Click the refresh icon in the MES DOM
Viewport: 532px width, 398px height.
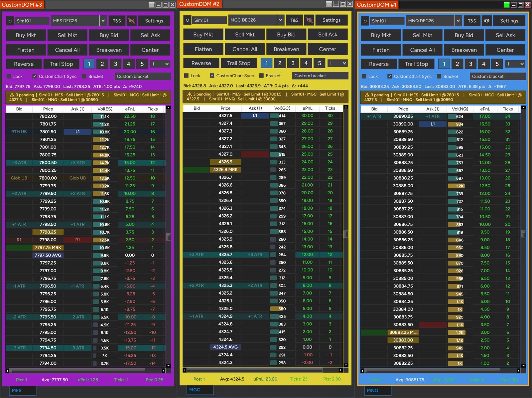pyautogui.click(x=10, y=21)
